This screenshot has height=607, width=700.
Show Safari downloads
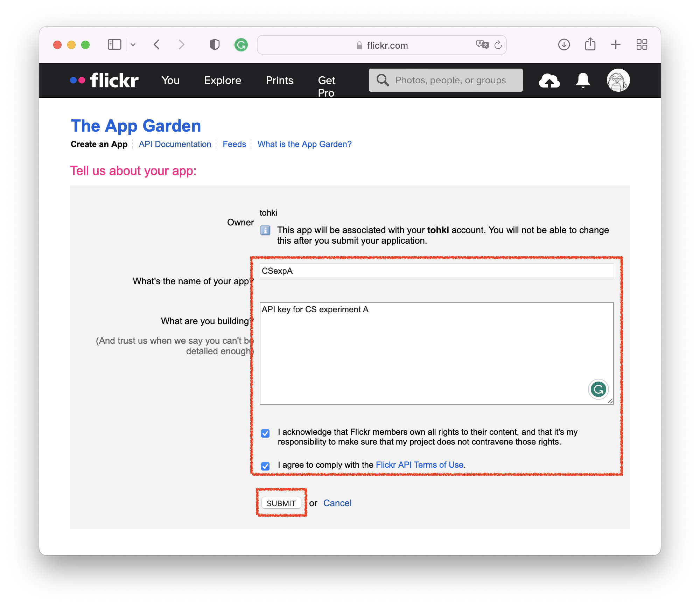[x=564, y=45]
